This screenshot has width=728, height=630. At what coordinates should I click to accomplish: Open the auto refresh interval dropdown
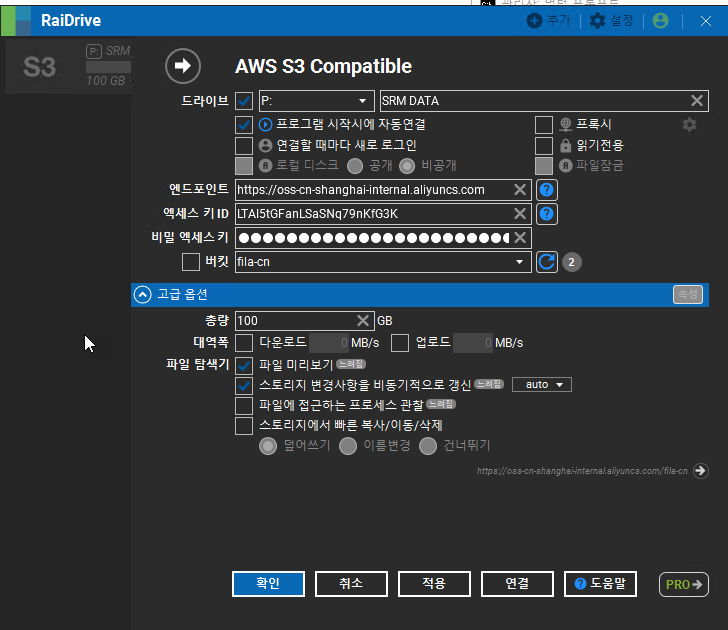542,384
